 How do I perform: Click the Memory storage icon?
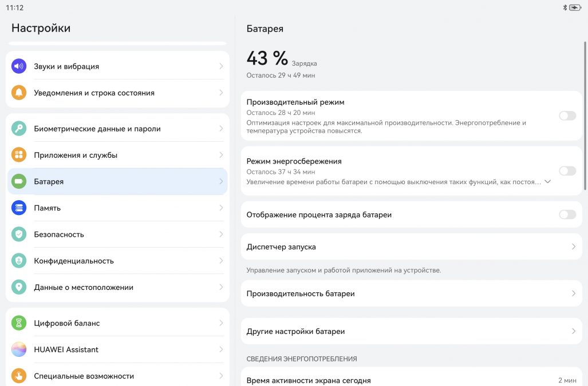pos(19,208)
